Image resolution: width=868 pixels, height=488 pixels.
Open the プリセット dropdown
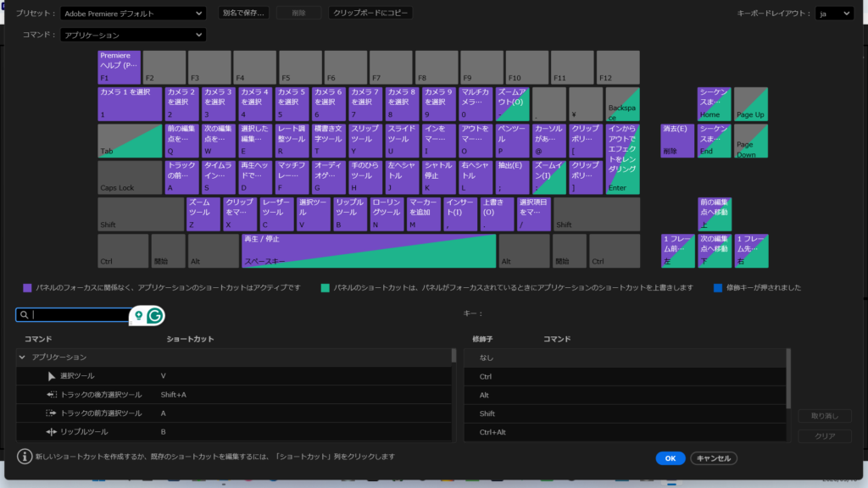coord(133,14)
